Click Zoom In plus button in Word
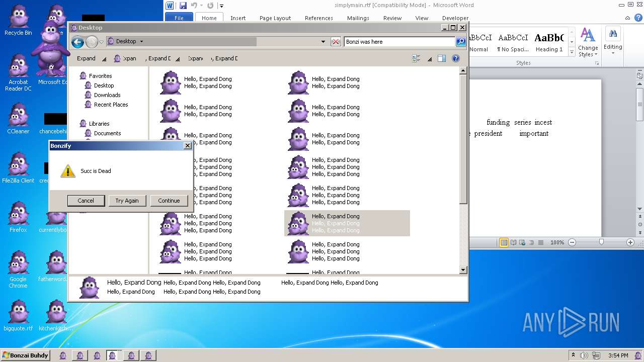Screen dimensions: 644x362 point(630,242)
